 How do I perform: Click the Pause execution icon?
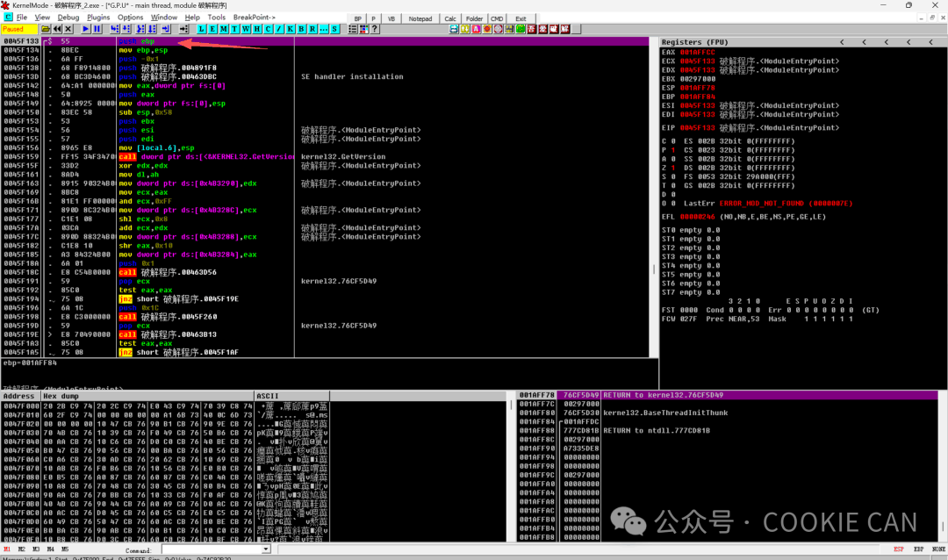[97, 29]
